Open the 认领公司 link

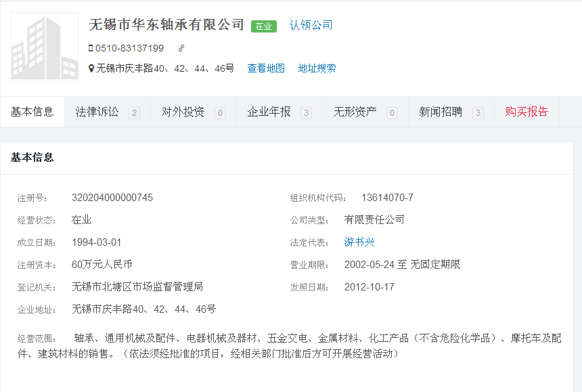coord(311,25)
